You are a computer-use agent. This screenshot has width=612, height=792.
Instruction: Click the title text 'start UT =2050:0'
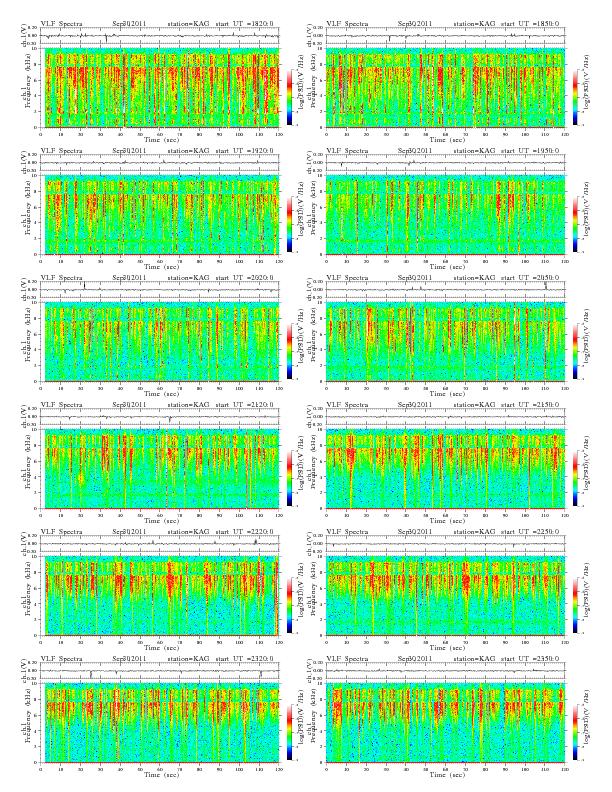click(x=530, y=278)
